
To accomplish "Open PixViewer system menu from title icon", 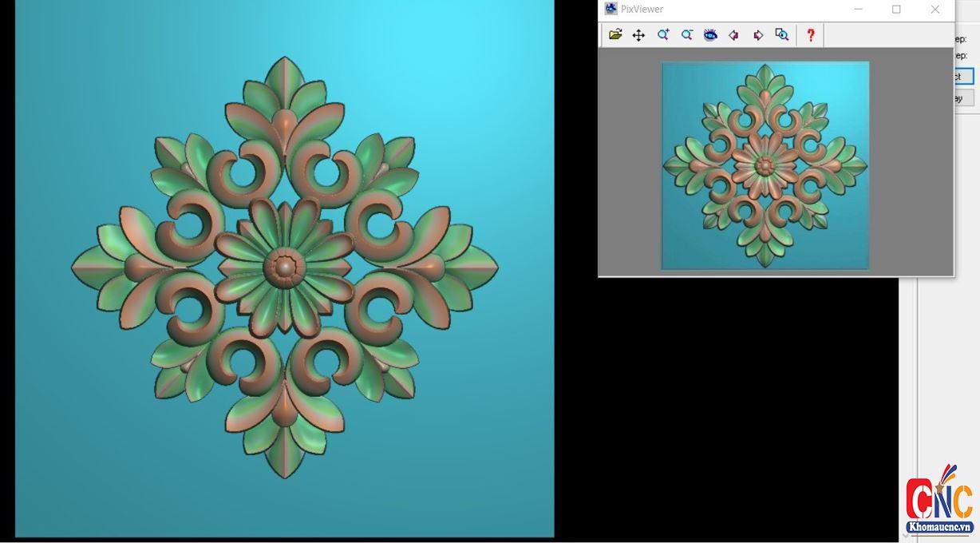I will tap(611, 9).
